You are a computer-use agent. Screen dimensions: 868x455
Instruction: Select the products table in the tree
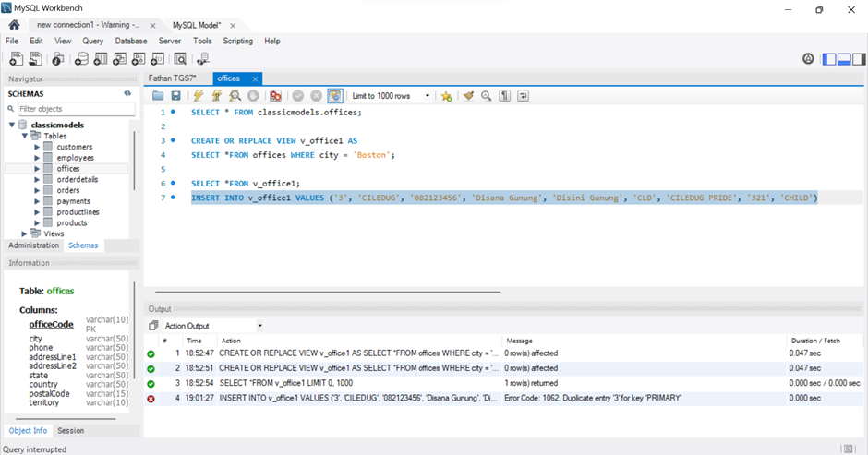(x=71, y=222)
